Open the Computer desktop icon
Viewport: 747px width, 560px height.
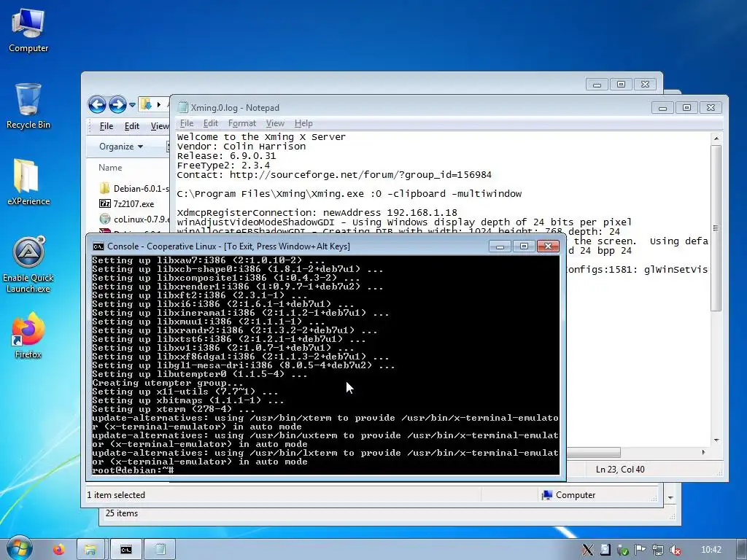[28, 31]
